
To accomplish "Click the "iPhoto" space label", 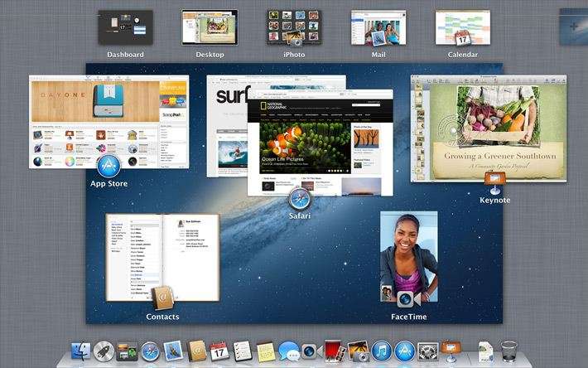I will coord(294,55).
